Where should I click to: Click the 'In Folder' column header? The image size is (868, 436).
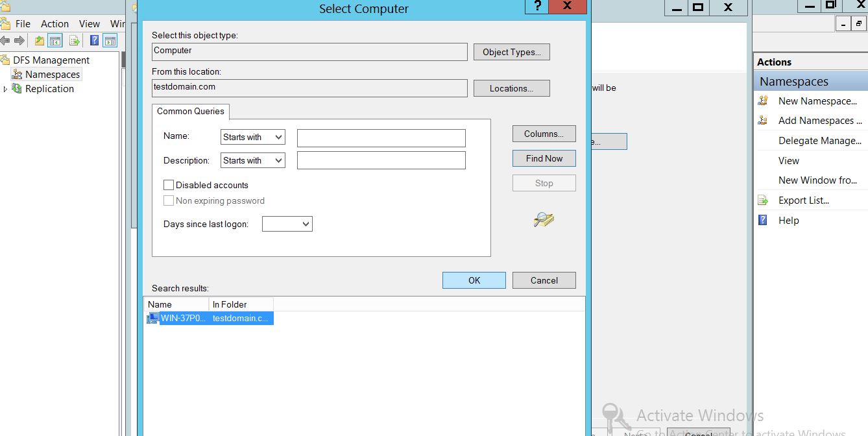pos(241,304)
